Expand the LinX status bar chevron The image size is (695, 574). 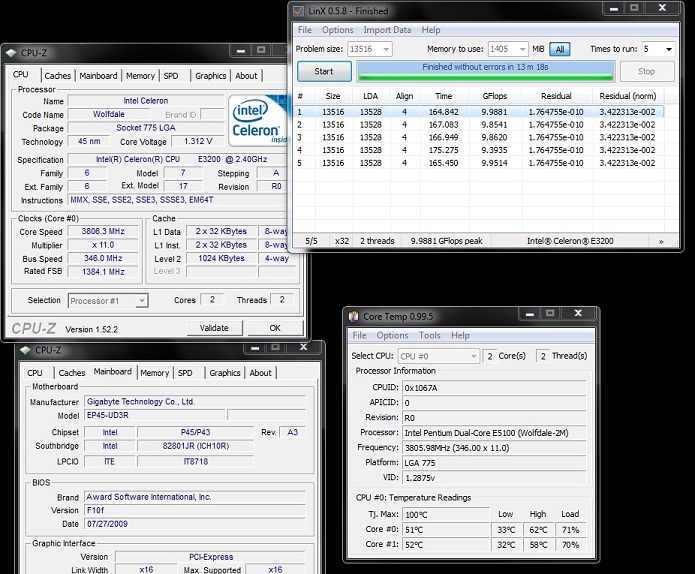tap(661, 242)
